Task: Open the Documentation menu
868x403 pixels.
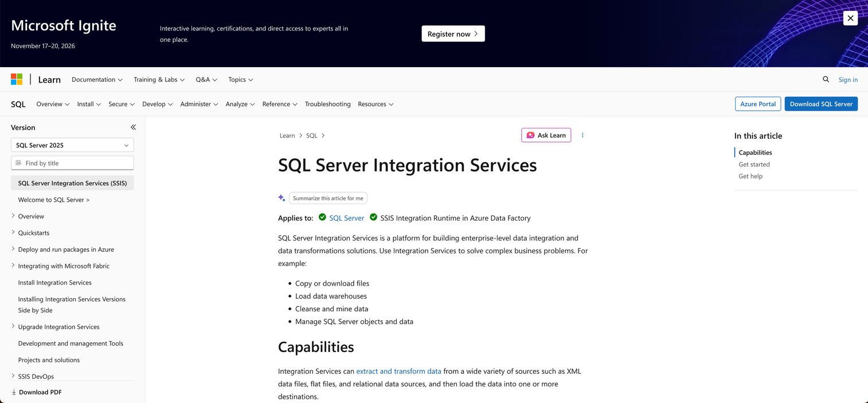Action: (x=97, y=80)
